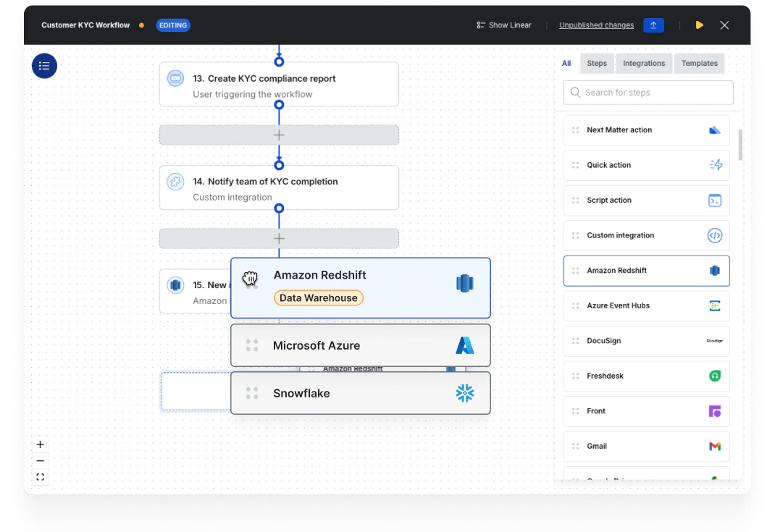Click the Azure Event Hubs icon
This screenshot has width=775, height=532.
[715, 305]
